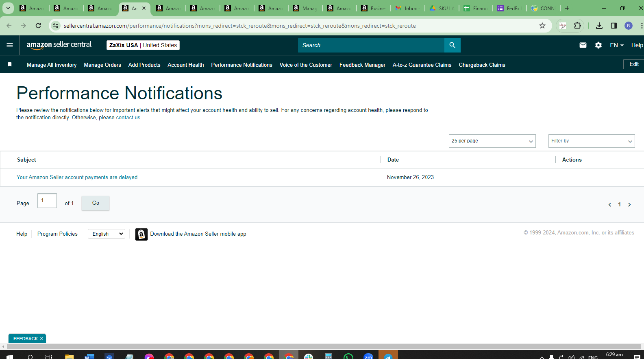Click the search magnifier button

pos(452,45)
